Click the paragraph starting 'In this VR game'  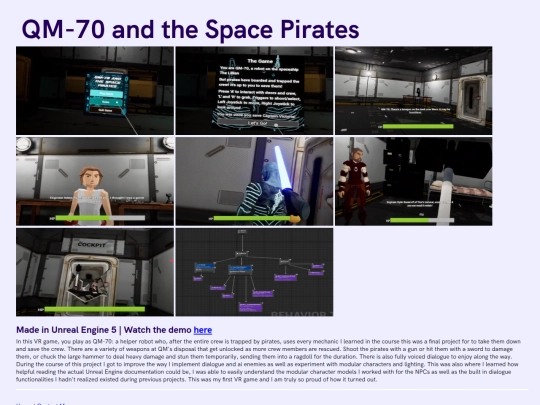click(x=268, y=361)
